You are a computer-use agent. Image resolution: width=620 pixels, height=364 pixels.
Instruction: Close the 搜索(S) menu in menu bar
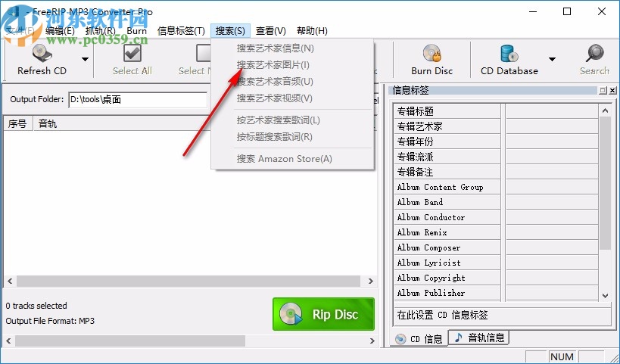coord(230,31)
